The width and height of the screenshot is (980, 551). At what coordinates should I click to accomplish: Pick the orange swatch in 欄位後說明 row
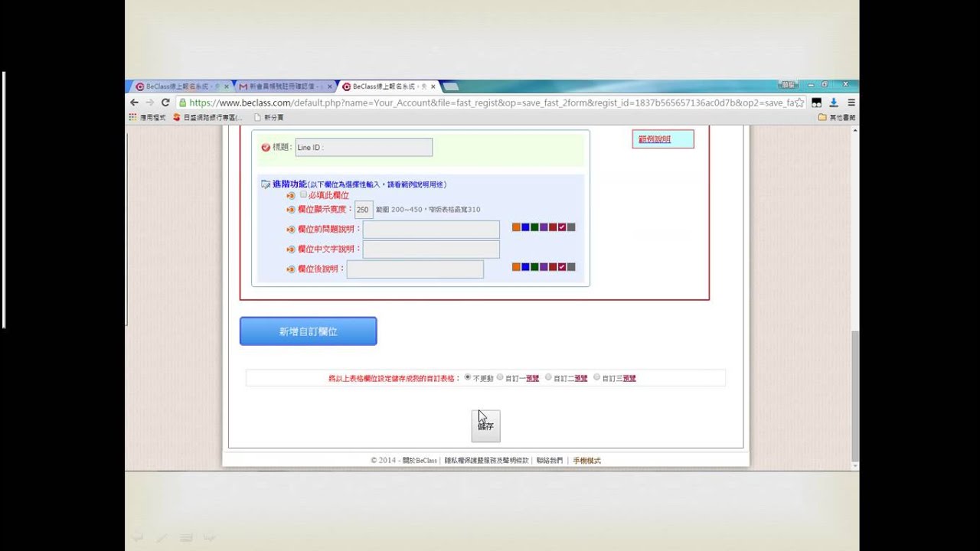click(516, 267)
